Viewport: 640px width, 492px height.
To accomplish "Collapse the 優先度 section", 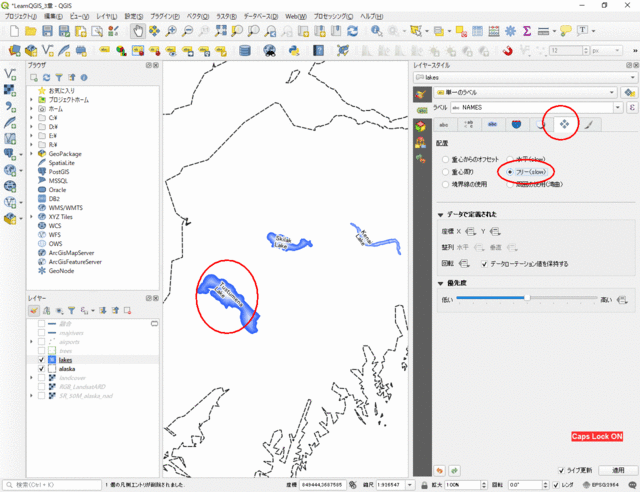I will (440, 283).
